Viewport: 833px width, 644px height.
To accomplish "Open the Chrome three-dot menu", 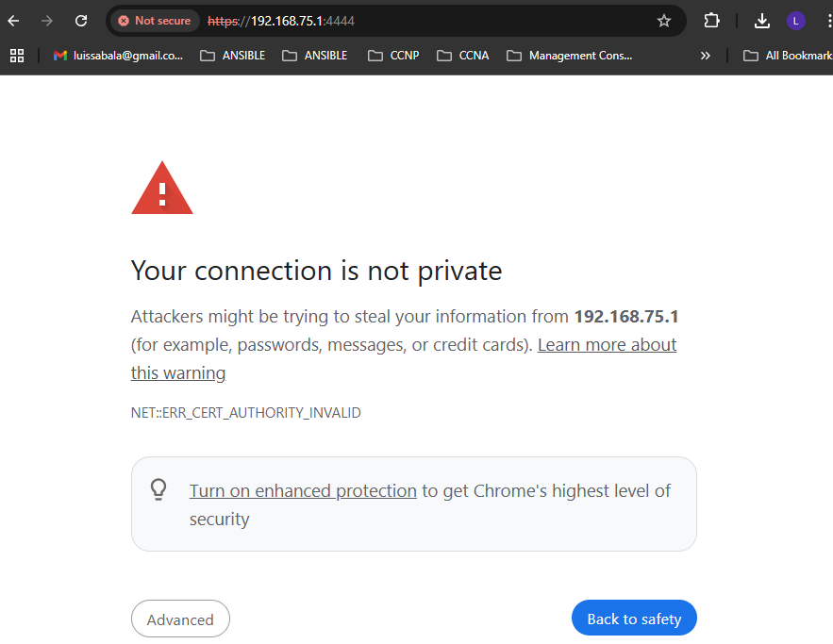I will point(828,21).
